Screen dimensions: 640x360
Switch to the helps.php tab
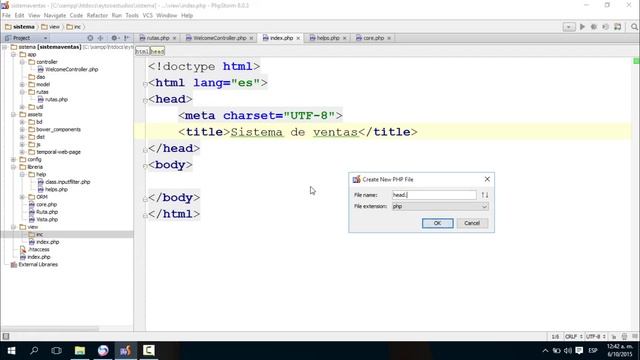pyautogui.click(x=328, y=38)
